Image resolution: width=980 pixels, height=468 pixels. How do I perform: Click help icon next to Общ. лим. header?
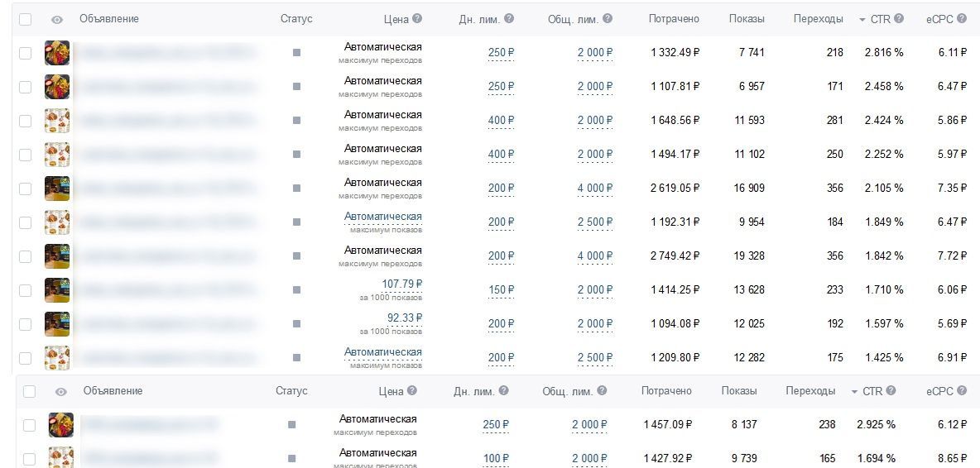click(607, 18)
